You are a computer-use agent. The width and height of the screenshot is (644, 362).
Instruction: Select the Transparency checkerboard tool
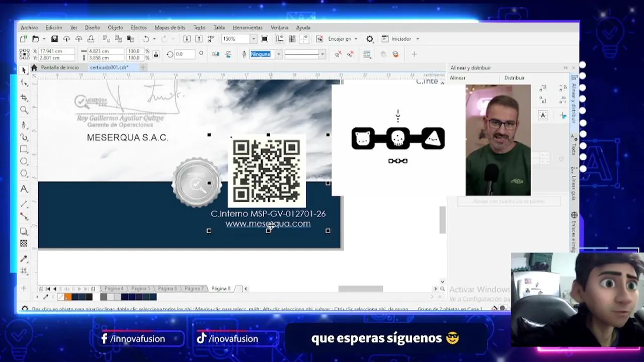[24, 243]
